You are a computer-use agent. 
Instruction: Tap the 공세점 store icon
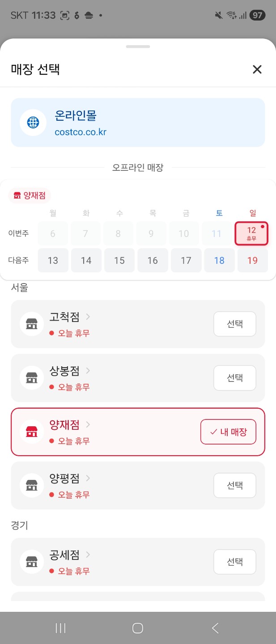click(x=32, y=562)
